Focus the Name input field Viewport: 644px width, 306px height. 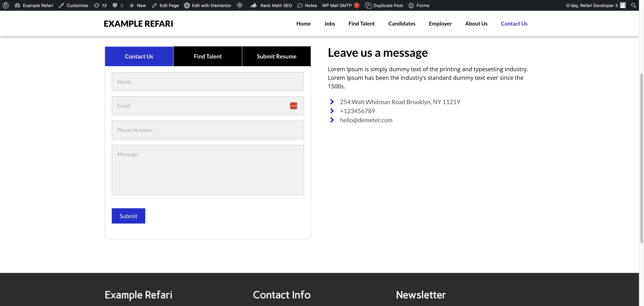(x=208, y=82)
